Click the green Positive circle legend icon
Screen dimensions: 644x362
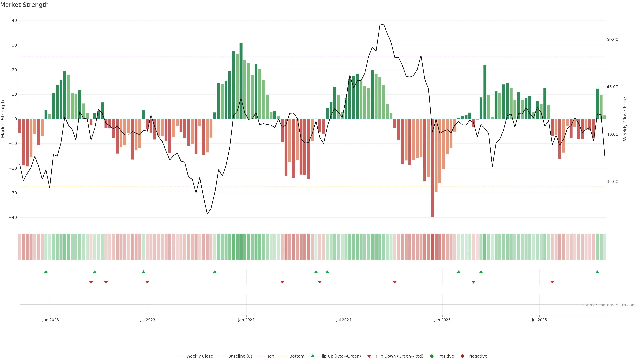coord(432,356)
